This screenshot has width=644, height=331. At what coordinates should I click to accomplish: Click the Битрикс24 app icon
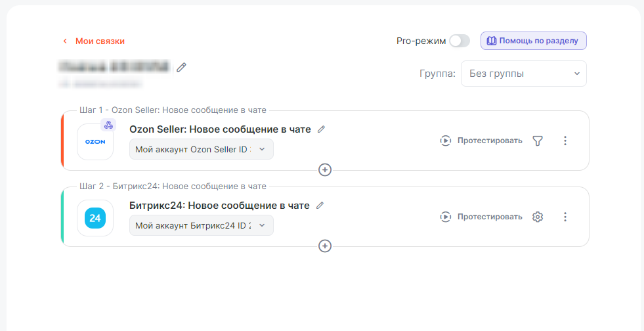[x=95, y=218]
